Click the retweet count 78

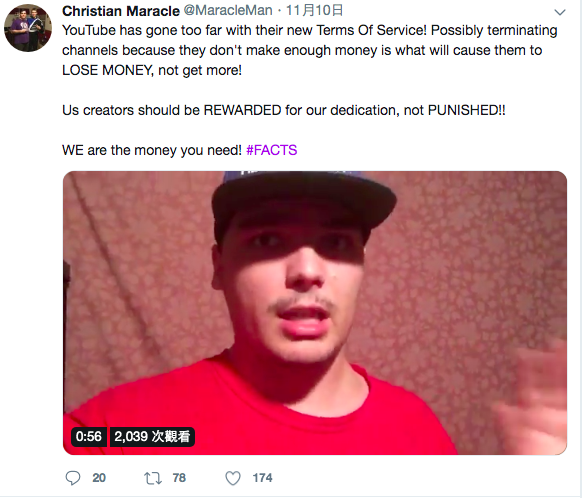(x=179, y=478)
